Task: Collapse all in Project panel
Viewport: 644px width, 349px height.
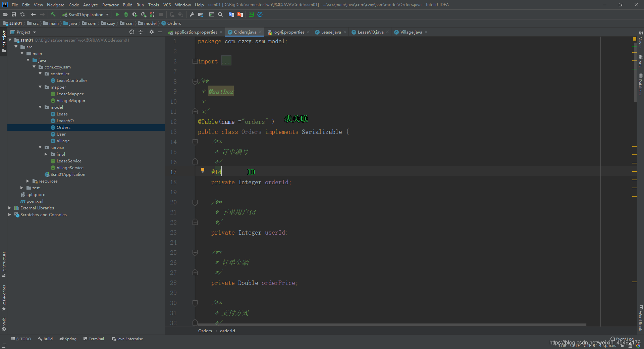Action: pos(141,32)
